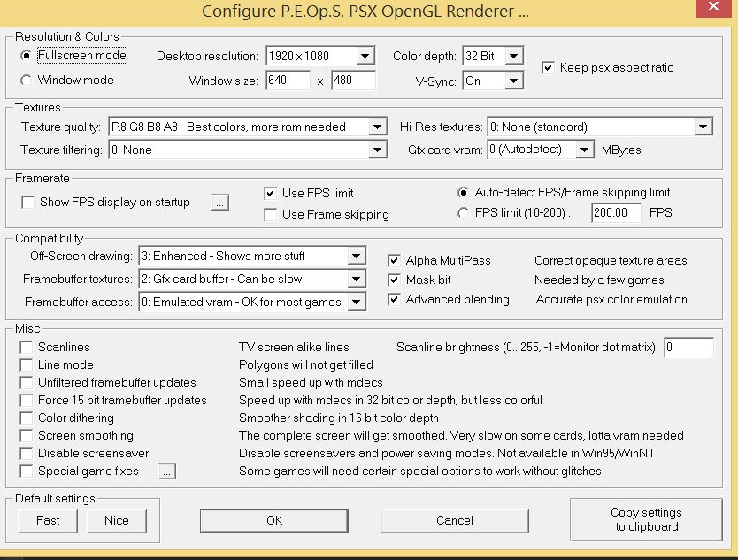Viewport: 738px width, 560px height.
Task: Click the Cancel button
Action: pos(455,520)
